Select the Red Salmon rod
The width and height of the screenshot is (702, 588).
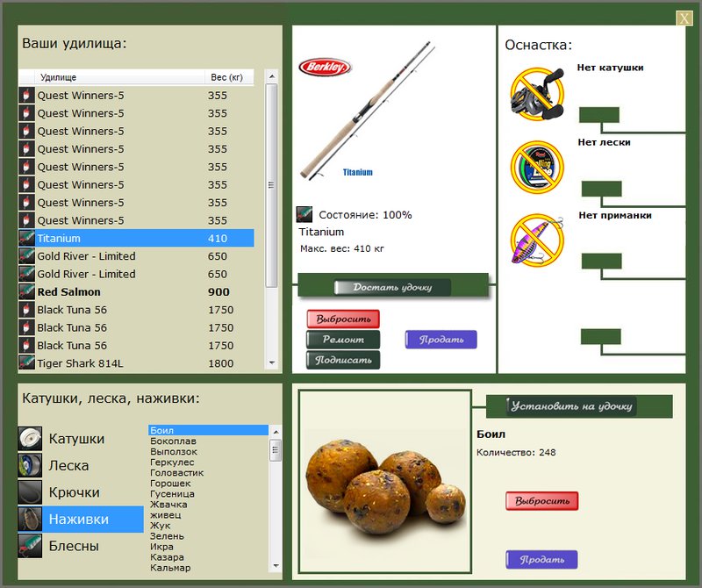point(137,291)
